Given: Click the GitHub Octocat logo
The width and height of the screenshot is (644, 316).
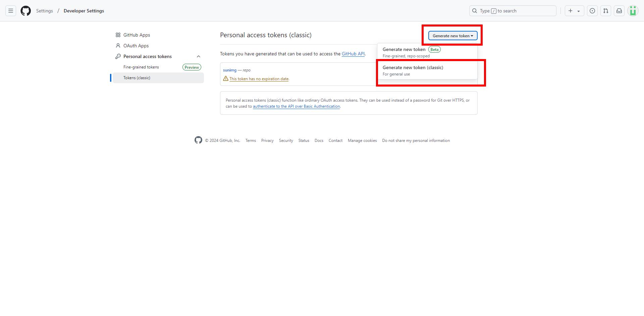Looking at the screenshot, I should pos(26,11).
